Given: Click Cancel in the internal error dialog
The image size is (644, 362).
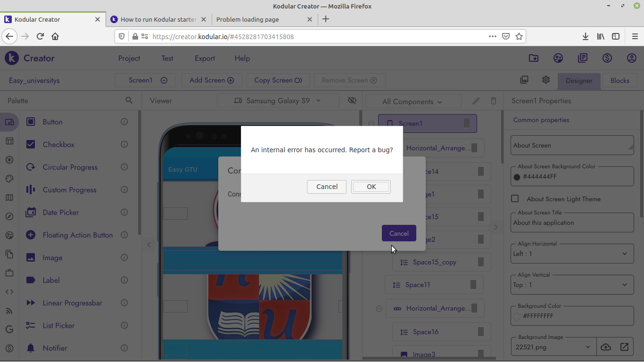Looking at the screenshot, I should tap(327, 187).
